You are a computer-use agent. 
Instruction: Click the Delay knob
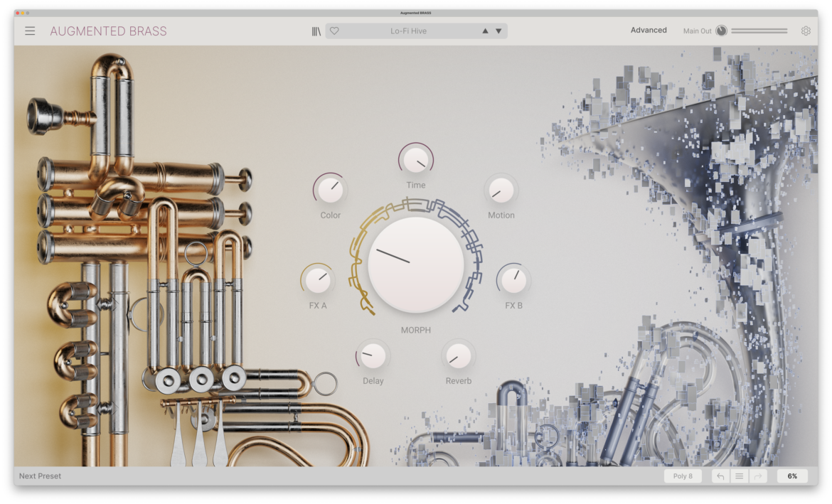(x=373, y=355)
